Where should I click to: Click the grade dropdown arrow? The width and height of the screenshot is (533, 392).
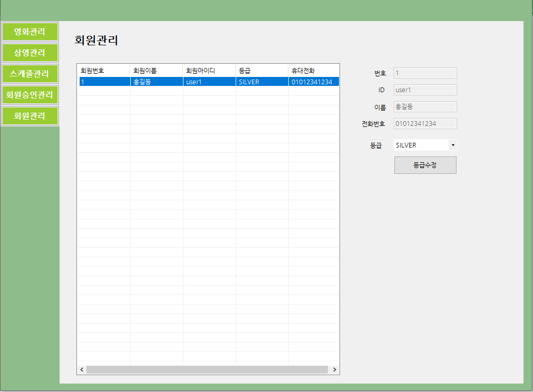click(x=452, y=144)
